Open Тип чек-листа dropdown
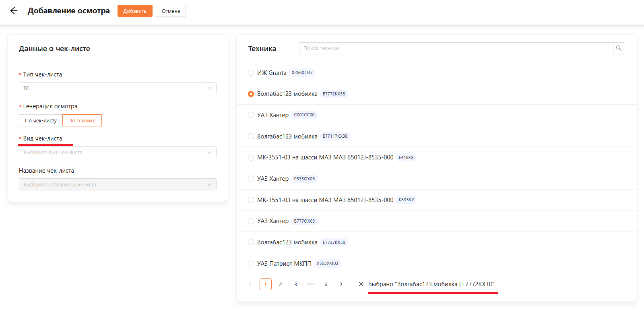 tap(118, 88)
